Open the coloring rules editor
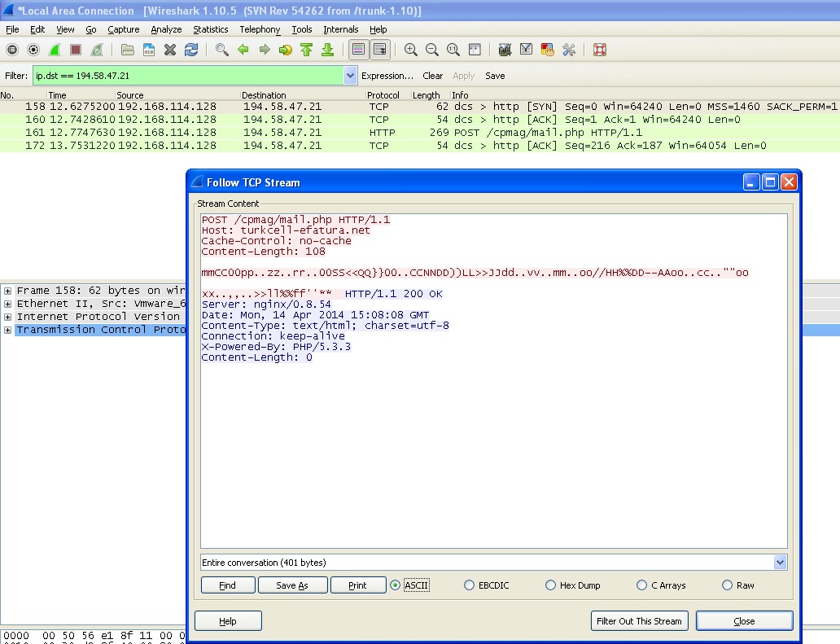The image size is (840, 644). pos(547,50)
